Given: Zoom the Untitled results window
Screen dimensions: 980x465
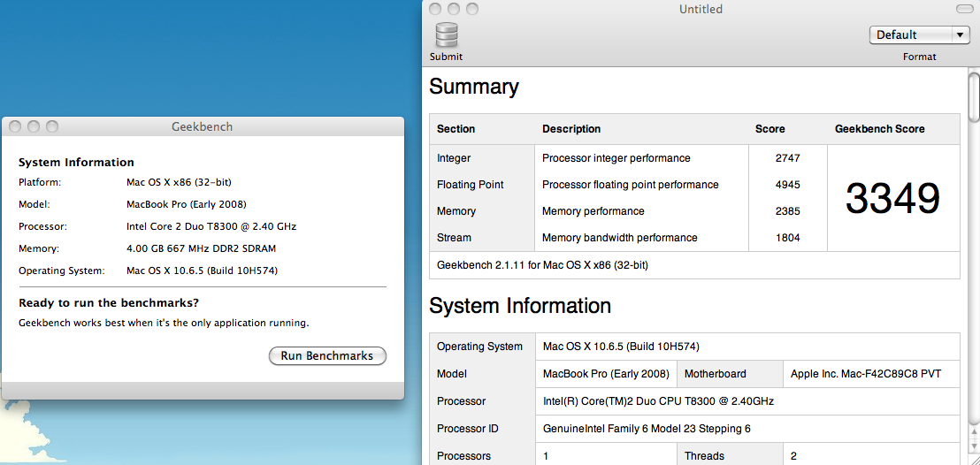Looking at the screenshot, I should 472,9.
